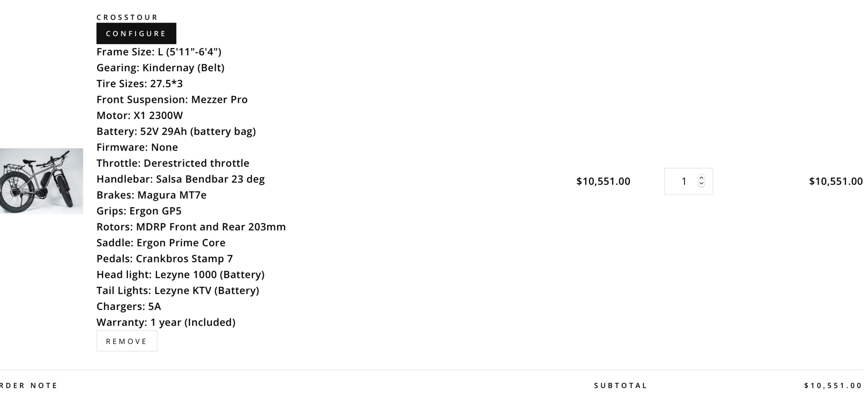Click the Gearing: Kindernay (Belt) line
868x400 pixels.
point(160,68)
